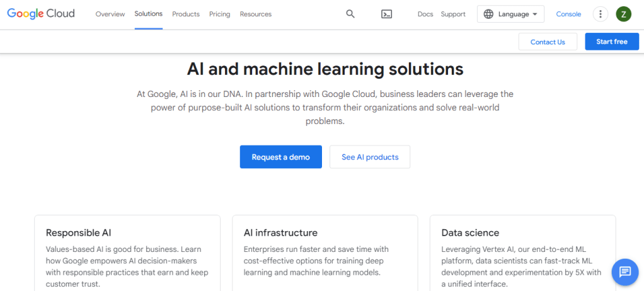Screen dimensions: 644x291
Task: Go to the Console link
Action: pos(568,14)
